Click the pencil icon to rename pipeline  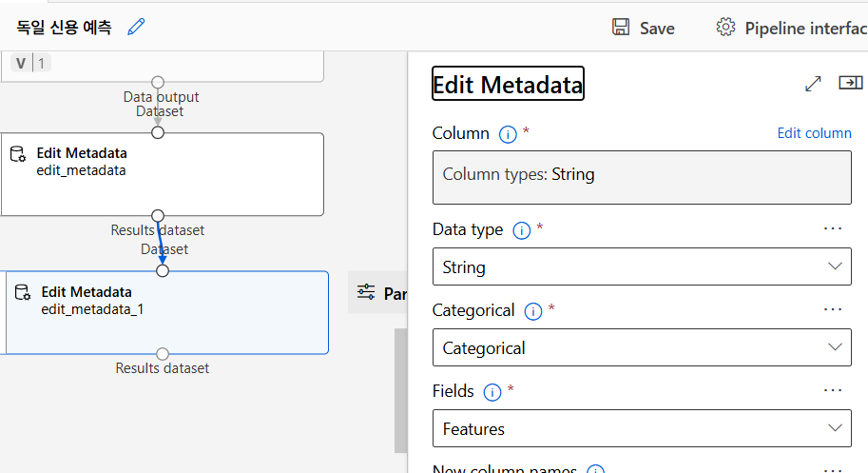coord(136,27)
